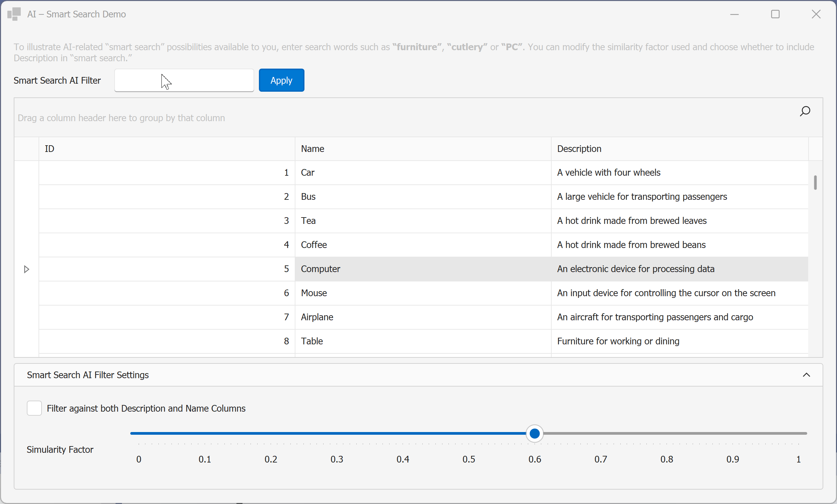Sort by the Name column header

[423, 149]
